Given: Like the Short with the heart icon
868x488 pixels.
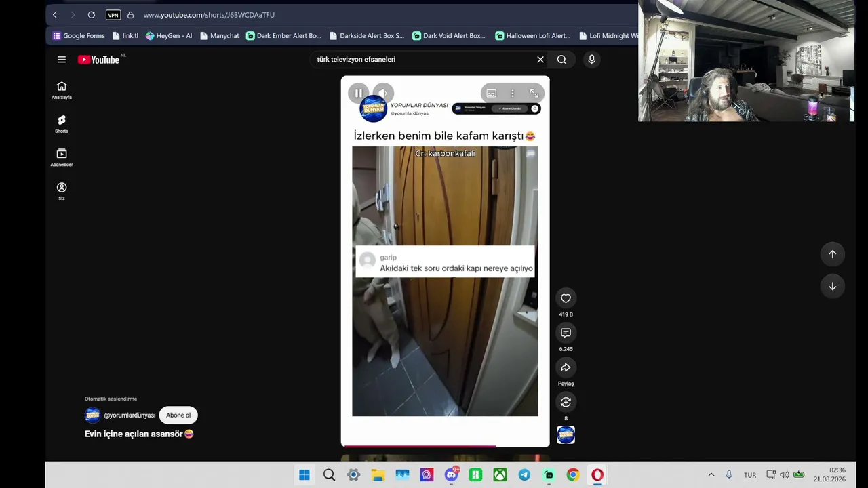Looking at the screenshot, I should point(566,298).
